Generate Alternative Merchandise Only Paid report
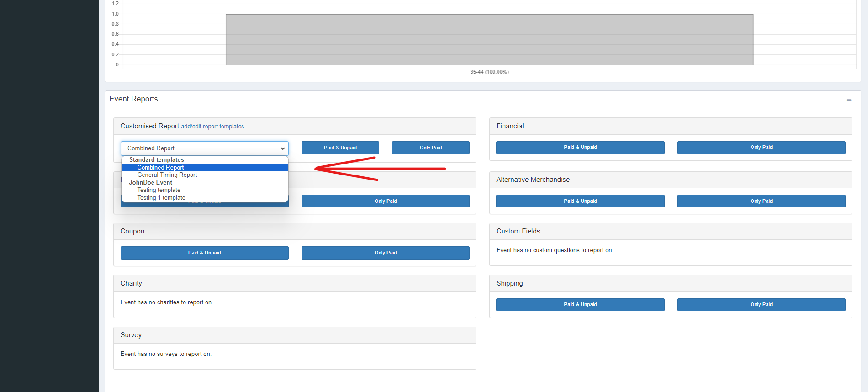This screenshot has height=392, width=868. point(762,201)
